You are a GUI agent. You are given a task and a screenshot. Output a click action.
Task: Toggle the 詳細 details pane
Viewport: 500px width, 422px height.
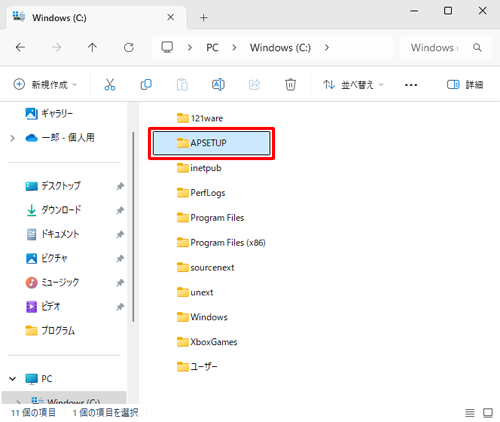tap(465, 85)
